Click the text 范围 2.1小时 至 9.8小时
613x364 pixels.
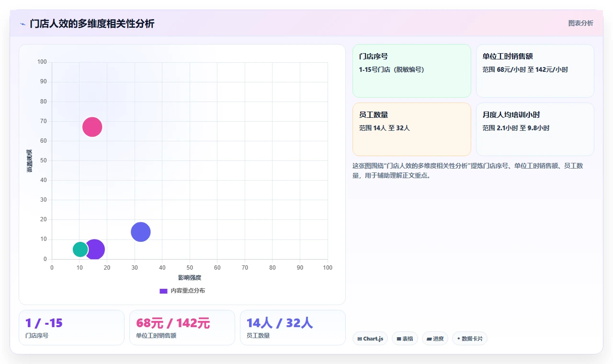[516, 128]
